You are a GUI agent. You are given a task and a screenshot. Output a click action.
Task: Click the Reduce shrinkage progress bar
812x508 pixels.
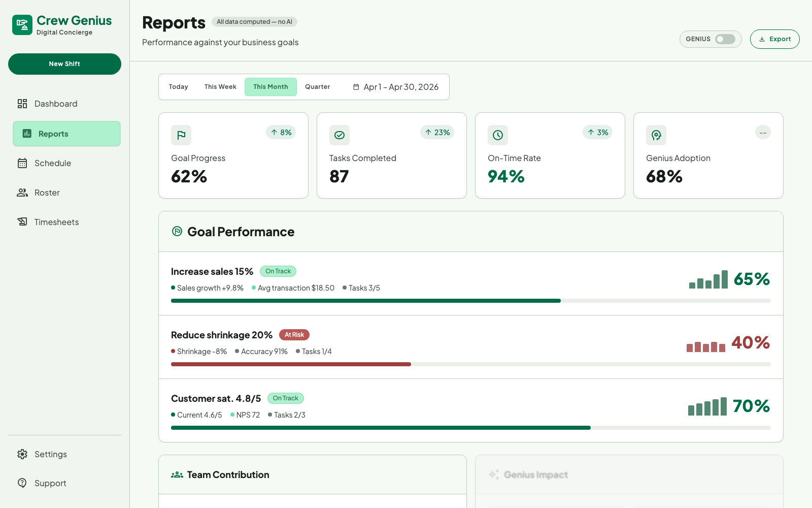click(x=471, y=364)
